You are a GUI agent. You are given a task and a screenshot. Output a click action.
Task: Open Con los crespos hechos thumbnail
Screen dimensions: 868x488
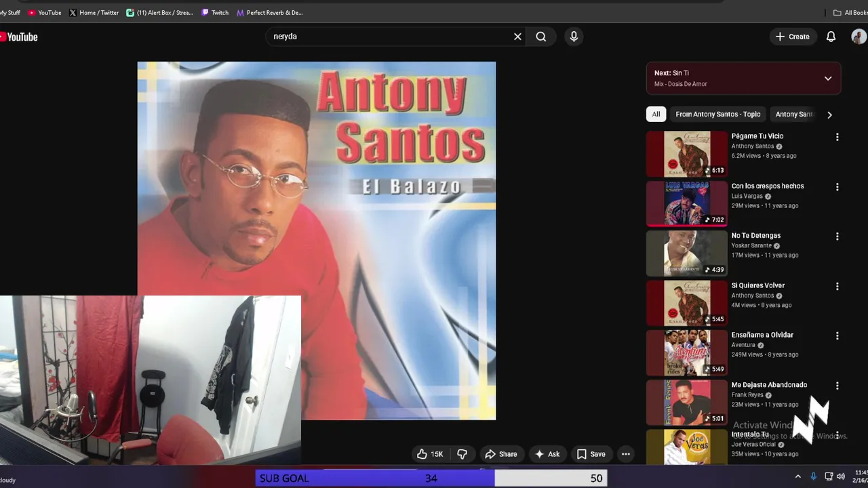pyautogui.click(x=686, y=203)
